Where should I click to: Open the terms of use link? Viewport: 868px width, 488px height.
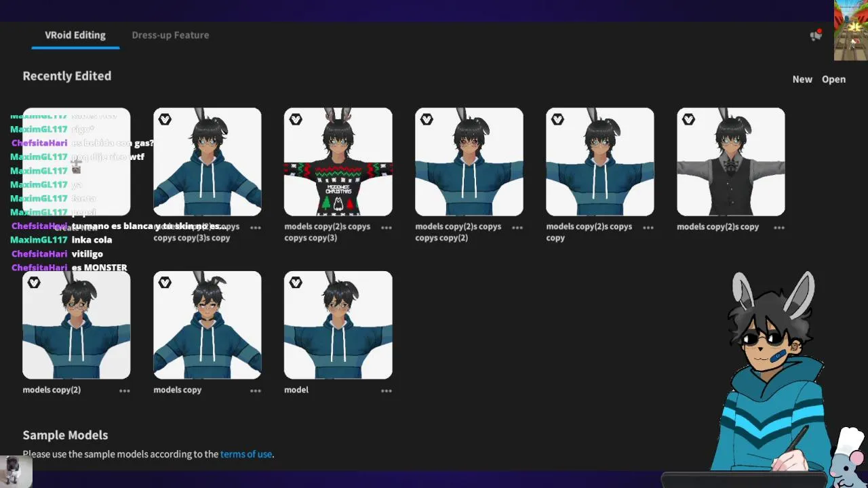[x=246, y=454]
